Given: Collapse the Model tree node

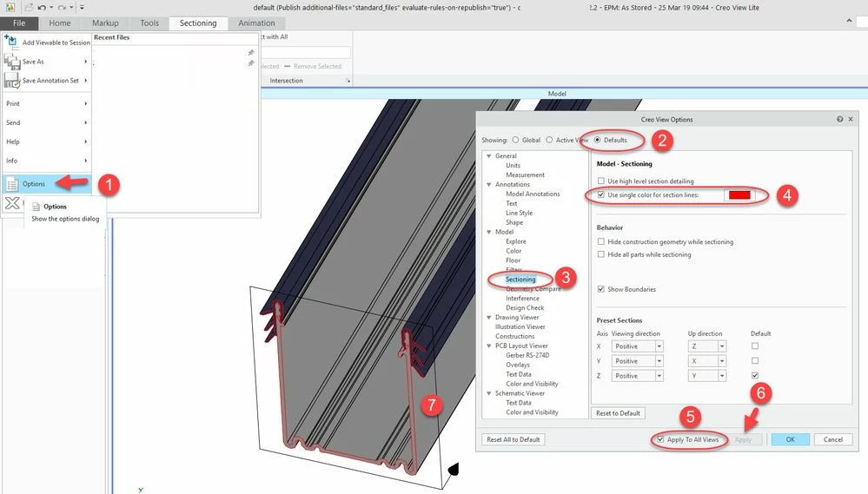Looking at the screenshot, I should coord(489,232).
